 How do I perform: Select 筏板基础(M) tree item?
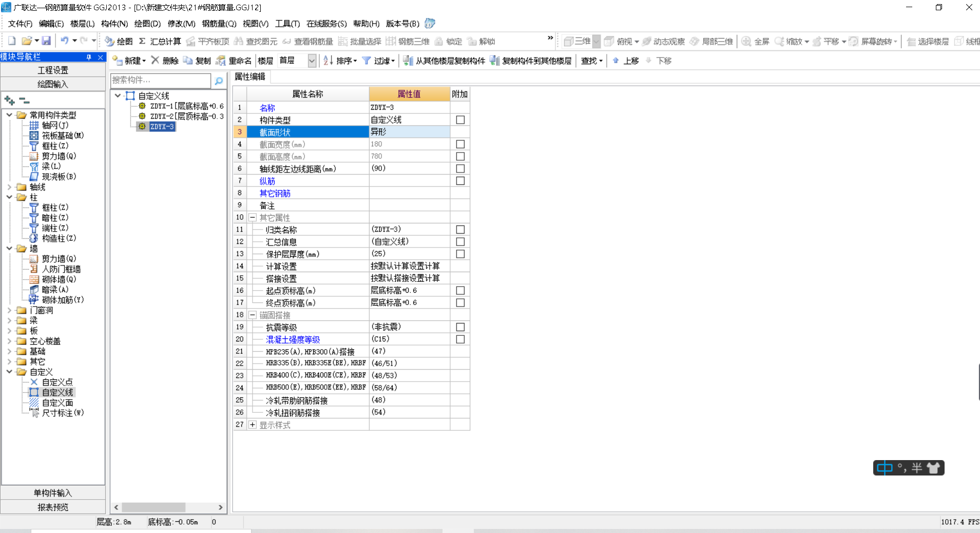coord(56,136)
